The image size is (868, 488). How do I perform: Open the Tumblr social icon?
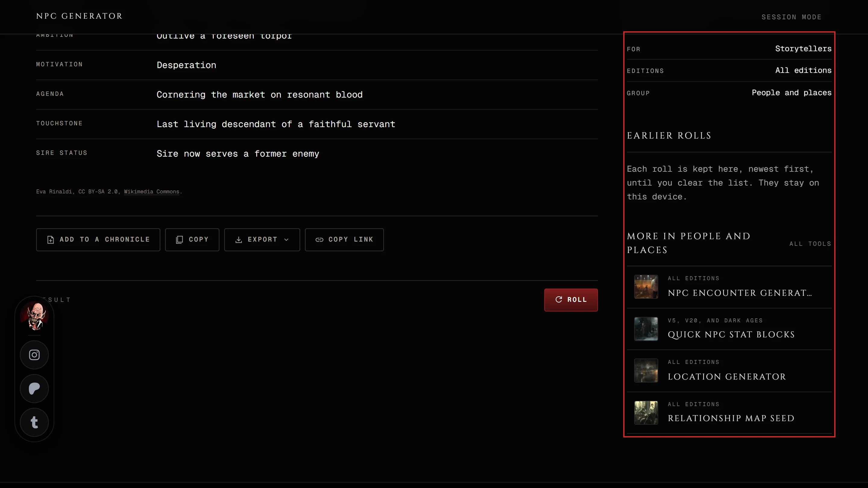click(x=34, y=422)
